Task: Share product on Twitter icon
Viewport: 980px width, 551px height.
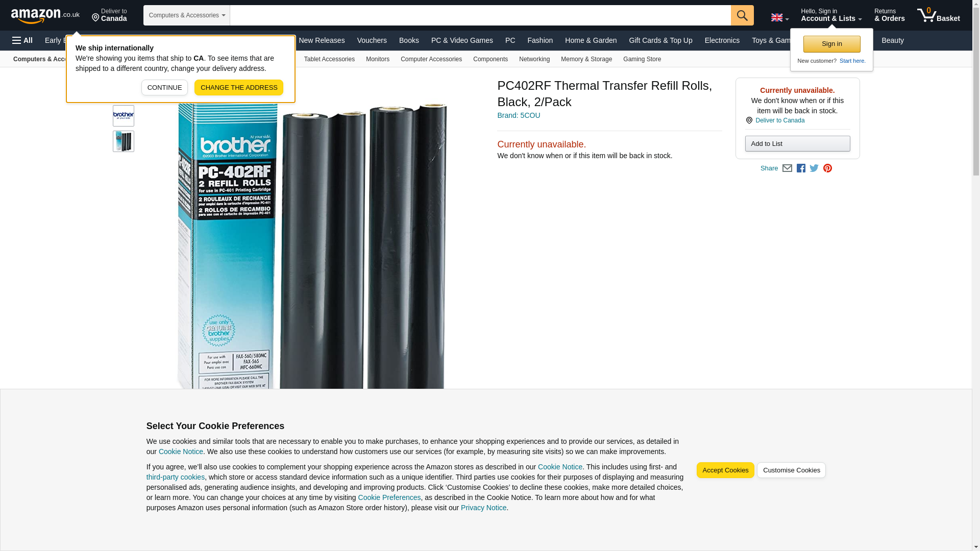Action: (x=814, y=168)
